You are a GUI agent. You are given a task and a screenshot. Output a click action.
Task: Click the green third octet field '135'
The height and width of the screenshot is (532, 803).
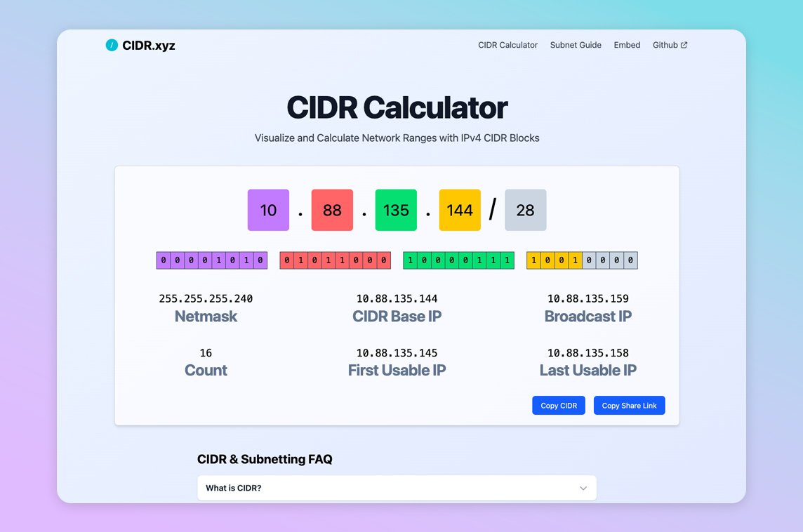tap(396, 210)
